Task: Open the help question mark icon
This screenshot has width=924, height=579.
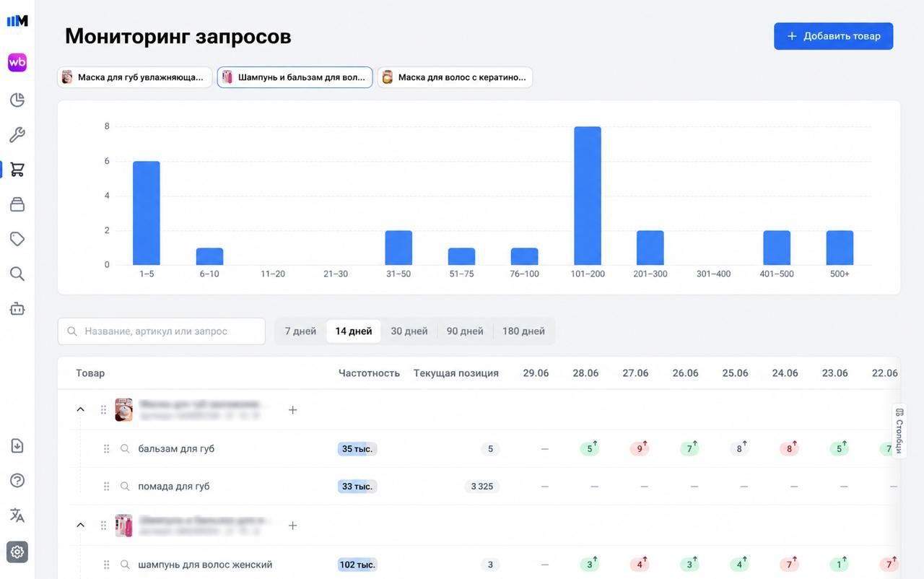Action: tap(17, 480)
